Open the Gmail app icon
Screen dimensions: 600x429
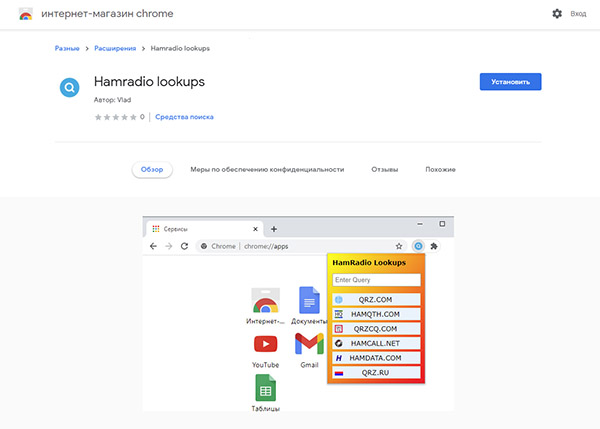tap(309, 343)
